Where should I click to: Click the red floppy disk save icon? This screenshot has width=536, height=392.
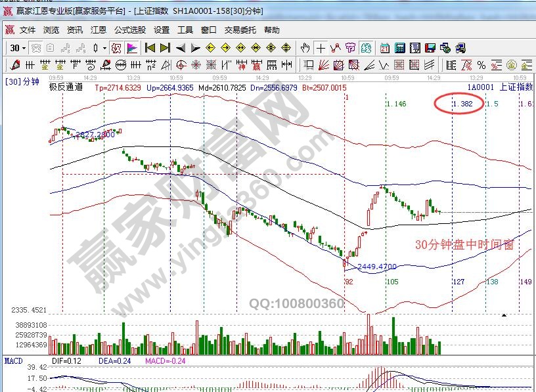point(430,48)
